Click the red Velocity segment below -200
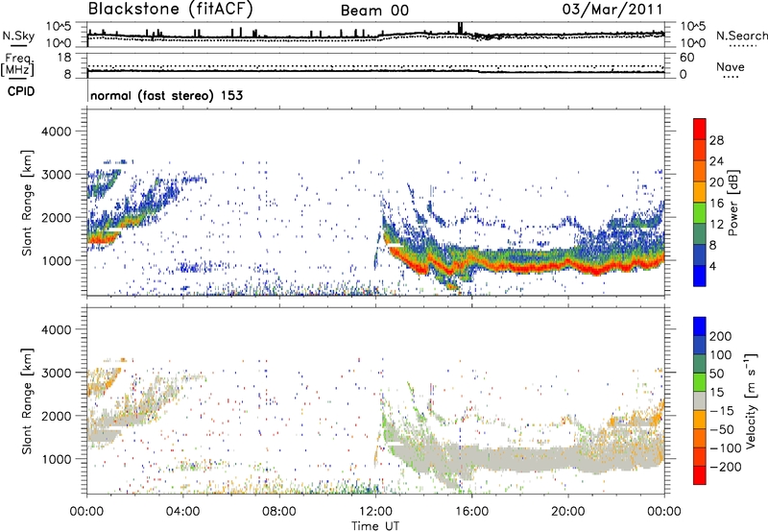The width and height of the screenshot is (768, 532). pos(700,475)
